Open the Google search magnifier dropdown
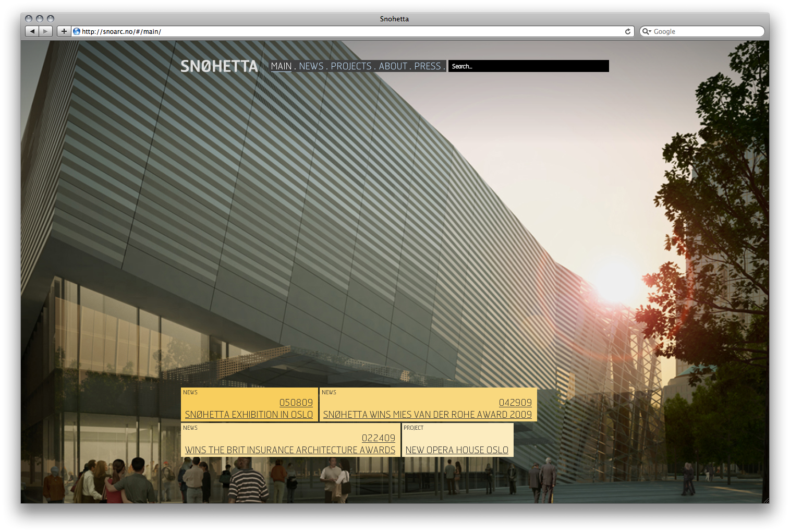The width and height of the screenshot is (790, 532). 647,31
